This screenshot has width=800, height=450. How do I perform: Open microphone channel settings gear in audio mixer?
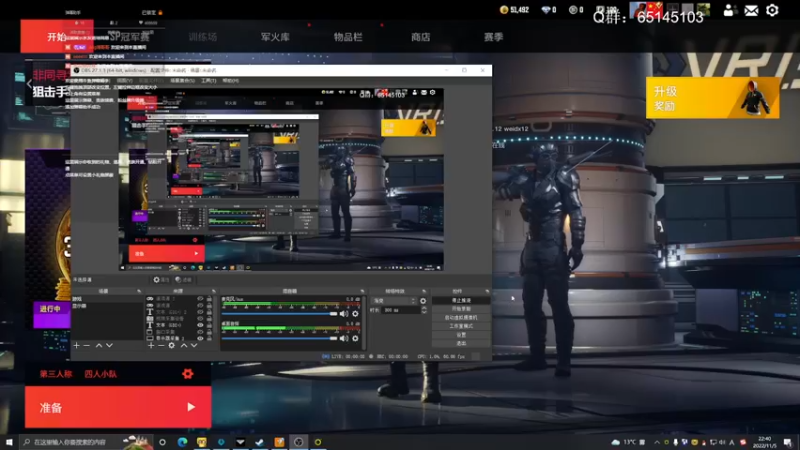(356, 314)
